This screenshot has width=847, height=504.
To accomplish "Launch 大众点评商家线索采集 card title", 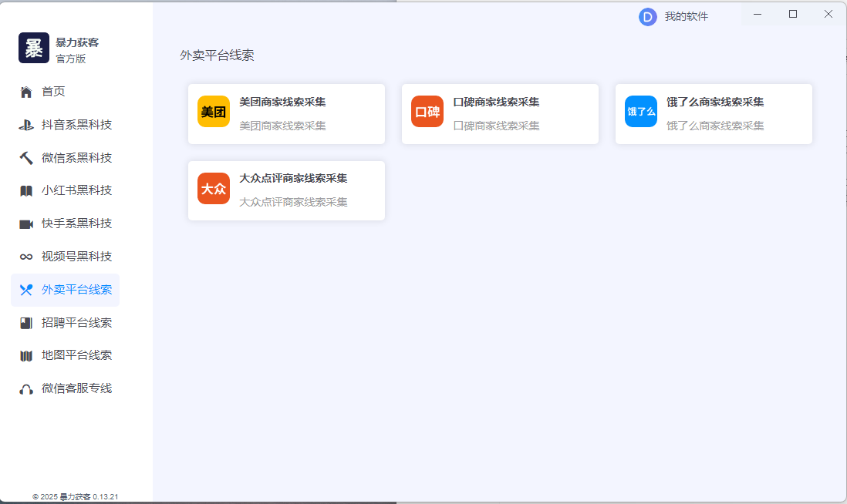I will click(293, 178).
